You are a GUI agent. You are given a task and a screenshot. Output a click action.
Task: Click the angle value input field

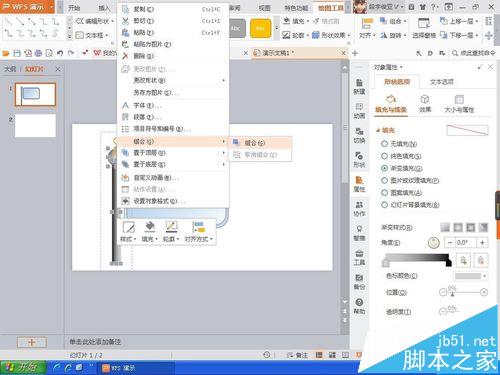(x=466, y=243)
